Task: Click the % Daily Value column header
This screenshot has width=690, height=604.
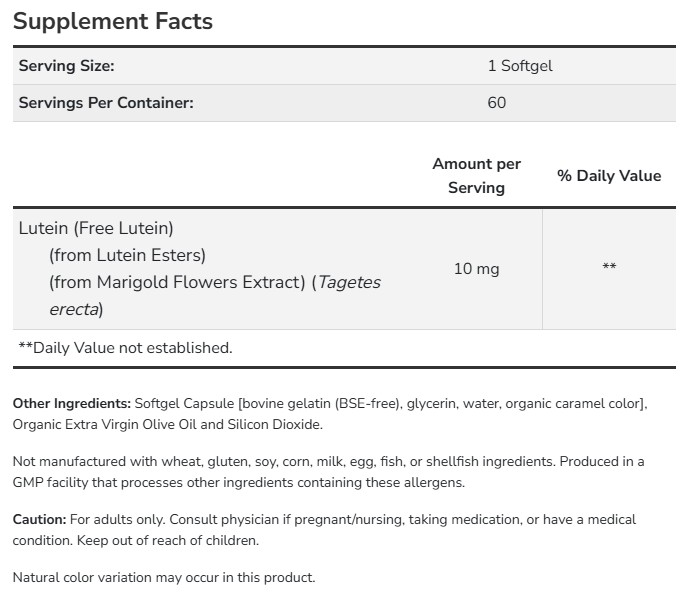Action: click(x=609, y=175)
